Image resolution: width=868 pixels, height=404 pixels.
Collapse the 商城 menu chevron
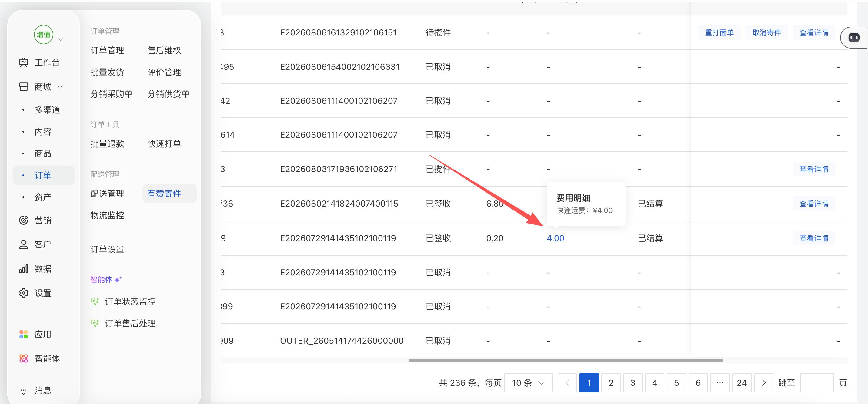coord(60,87)
